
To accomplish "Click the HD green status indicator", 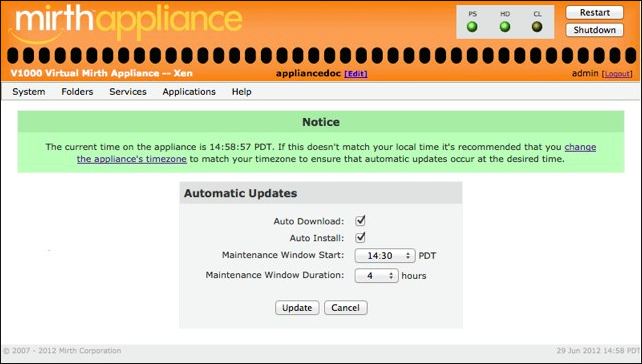I will 505,27.
